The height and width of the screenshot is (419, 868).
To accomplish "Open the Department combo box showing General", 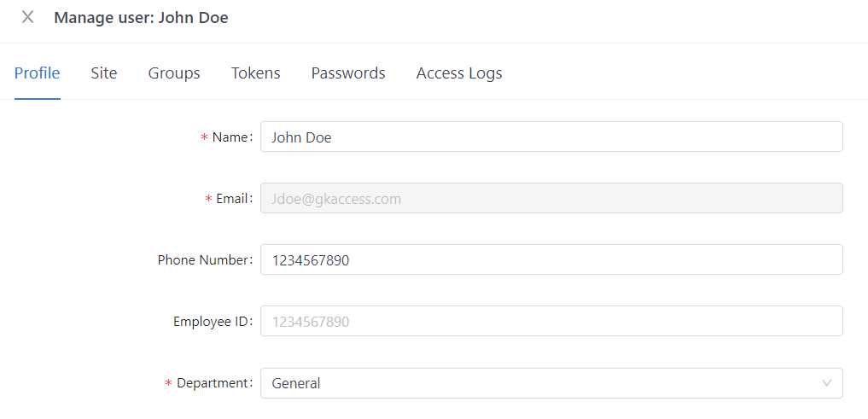I will click(538, 383).
